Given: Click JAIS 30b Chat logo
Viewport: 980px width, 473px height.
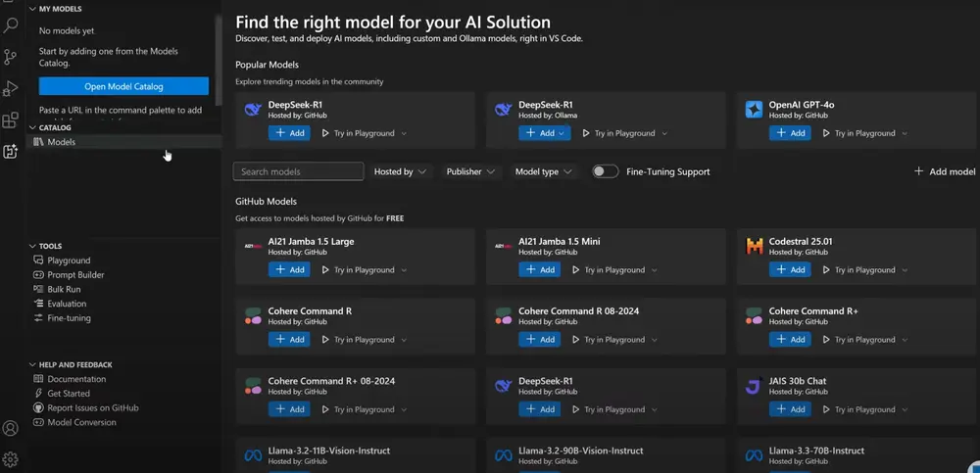Looking at the screenshot, I should 754,386.
